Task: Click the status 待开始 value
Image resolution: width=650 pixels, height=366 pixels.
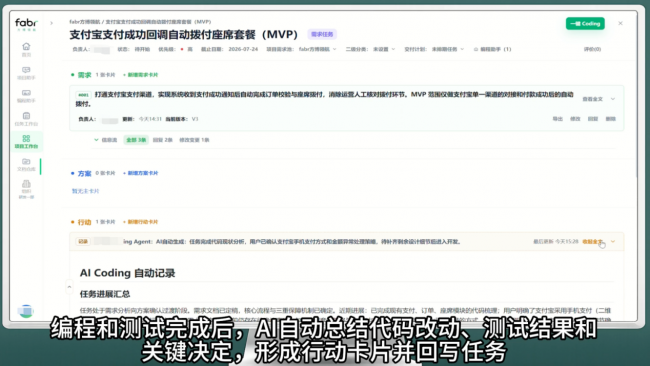Action: click(142, 49)
